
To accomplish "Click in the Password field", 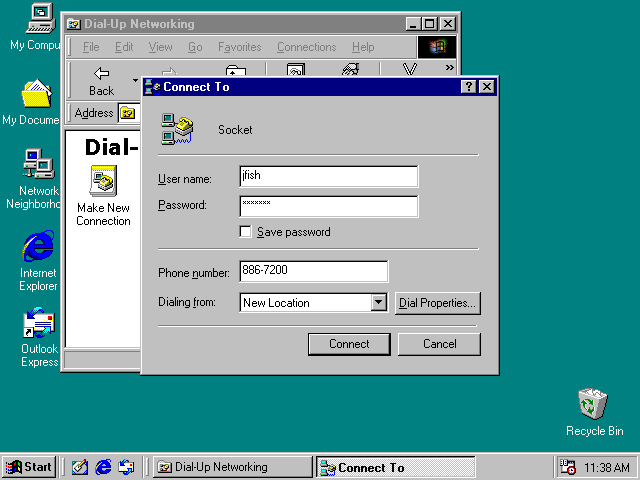I will click(329, 206).
